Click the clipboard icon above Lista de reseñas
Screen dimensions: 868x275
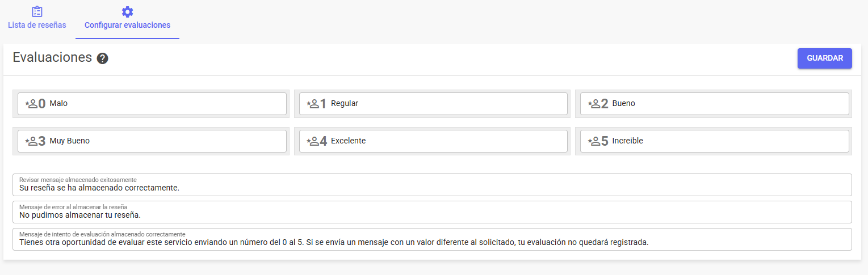tap(37, 11)
